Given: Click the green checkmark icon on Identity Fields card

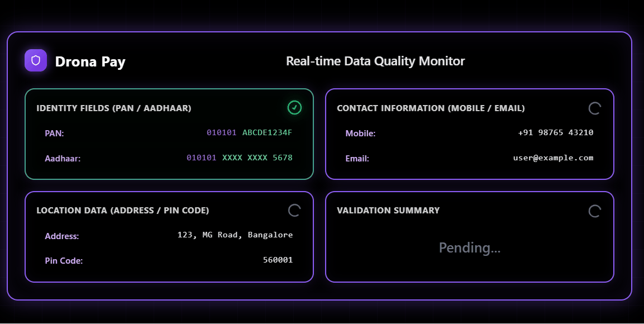Looking at the screenshot, I should click(294, 108).
